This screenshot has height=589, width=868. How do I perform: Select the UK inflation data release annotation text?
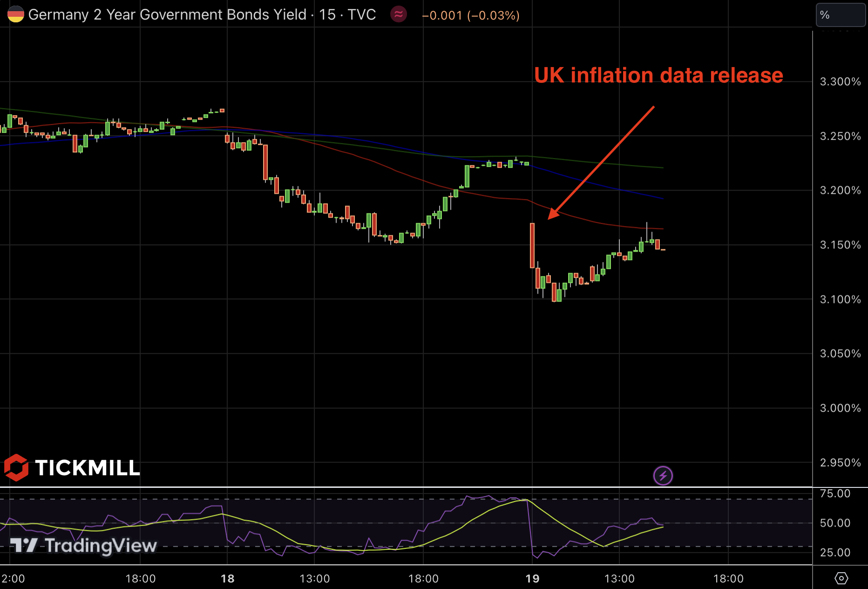pos(658,75)
